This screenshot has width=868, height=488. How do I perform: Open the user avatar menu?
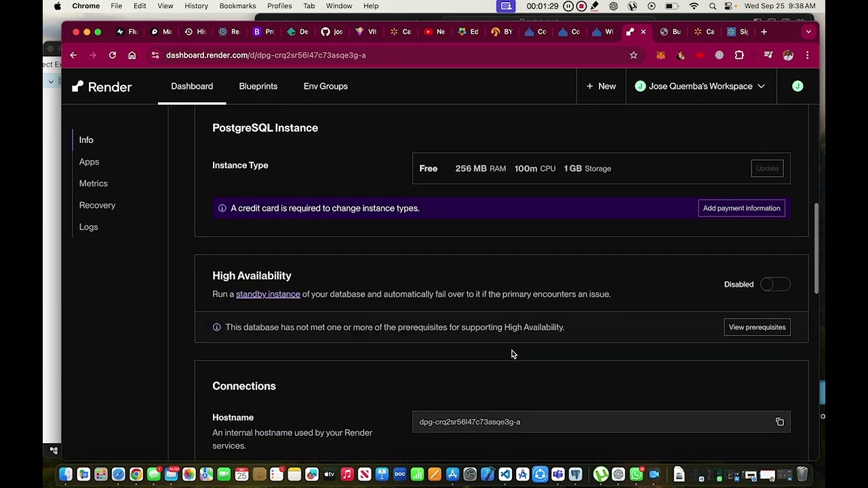[797, 86]
